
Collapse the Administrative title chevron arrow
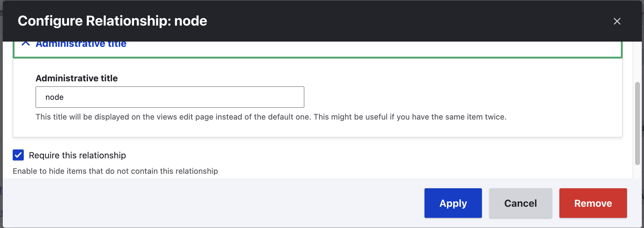(x=26, y=44)
